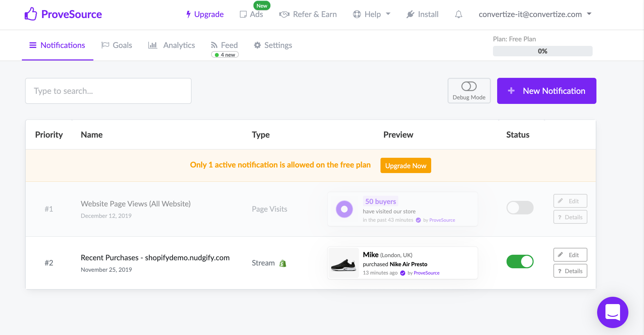Click the Priority column header
This screenshot has width=644, height=335.
pos(49,135)
